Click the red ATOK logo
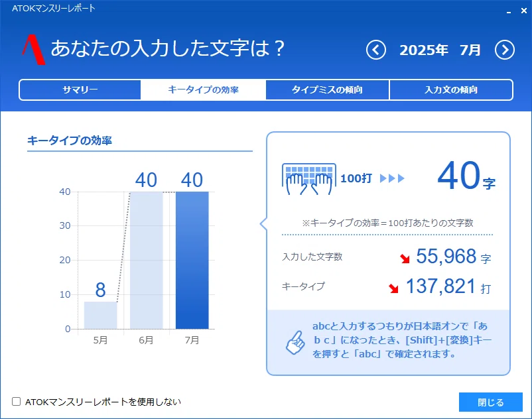 [x=33, y=50]
